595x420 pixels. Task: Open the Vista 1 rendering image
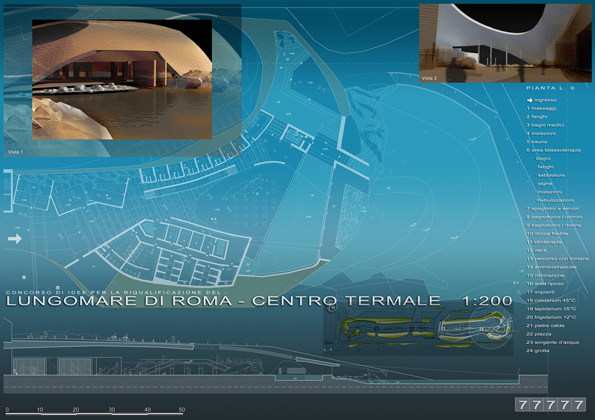pyautogui.click(x=122, y=79)
